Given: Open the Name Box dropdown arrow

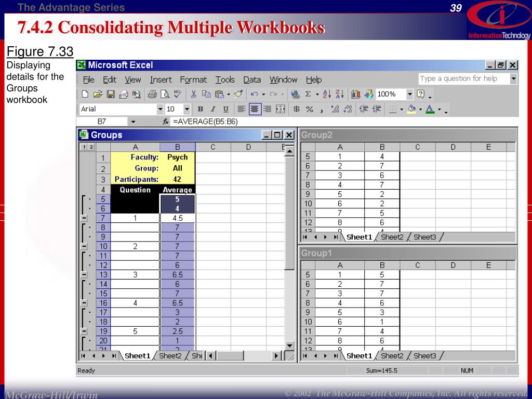Looking at the screenshot, I should (x=133, y=122).
